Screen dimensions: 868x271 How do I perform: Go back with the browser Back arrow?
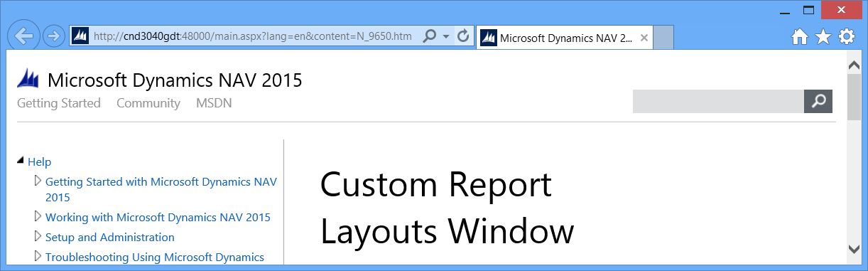[24, 36]
